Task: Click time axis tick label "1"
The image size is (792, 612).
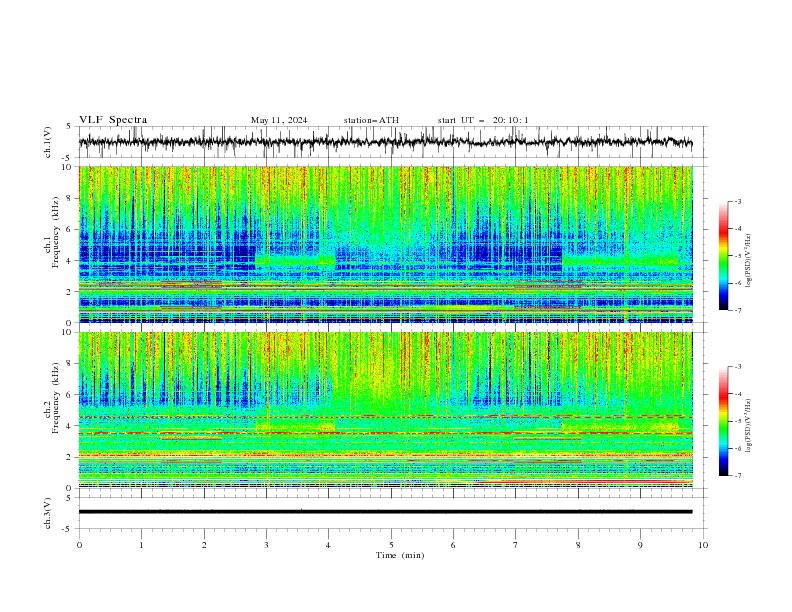Action: coord(141,545)
